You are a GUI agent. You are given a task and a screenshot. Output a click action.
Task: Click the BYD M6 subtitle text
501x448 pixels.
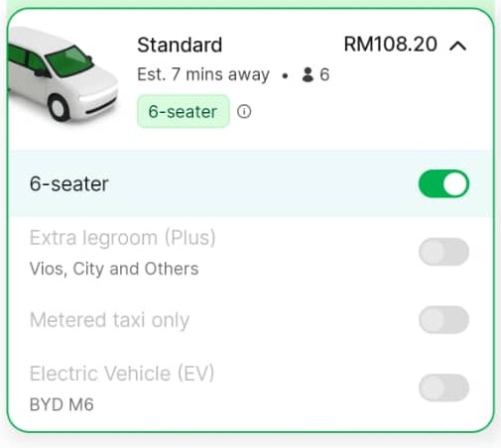point(62,404)
